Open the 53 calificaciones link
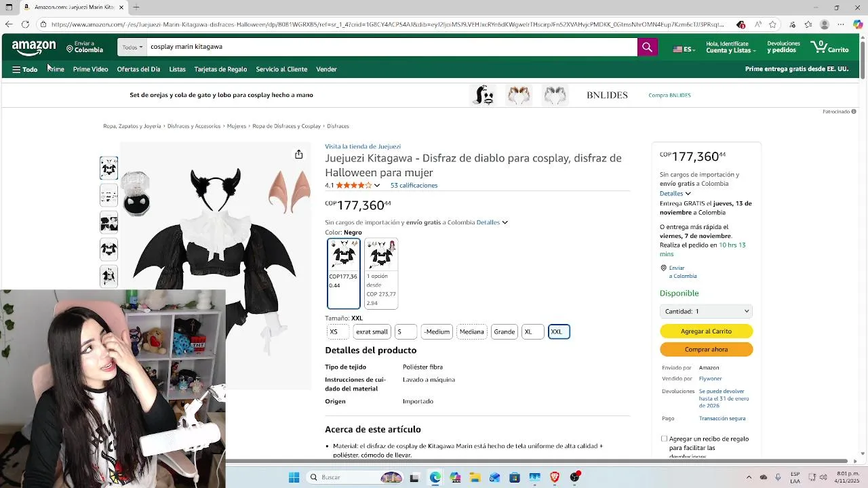The width and height of the screenshot is (868, 488). pyautogui.click(x=414, y=185)
